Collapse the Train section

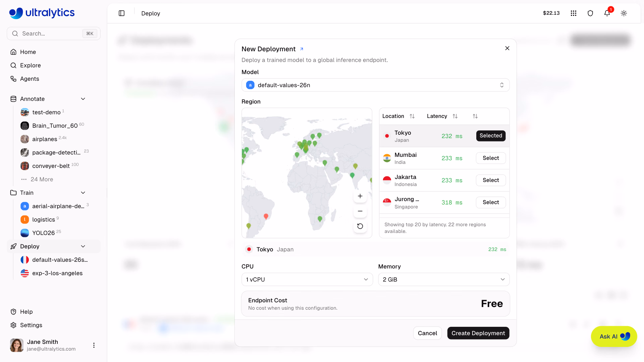point(83,193)
